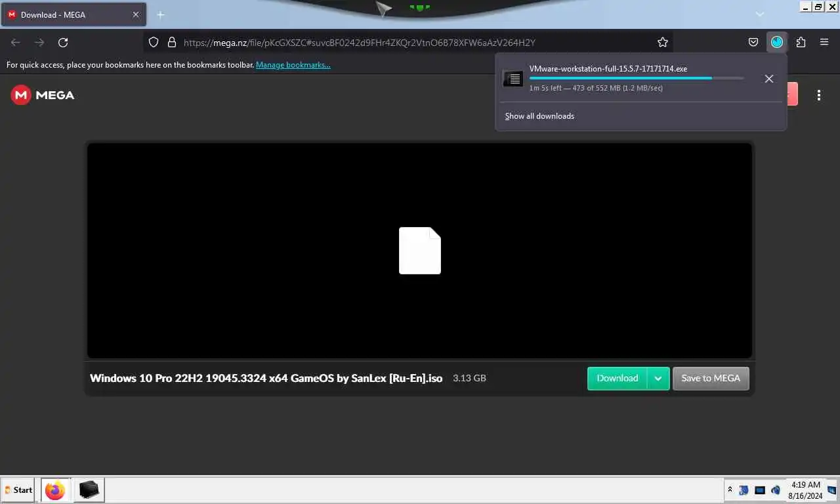The image size is (840, 504).
Task: Click the 3.13 GB file size
Action: [469, 378]
